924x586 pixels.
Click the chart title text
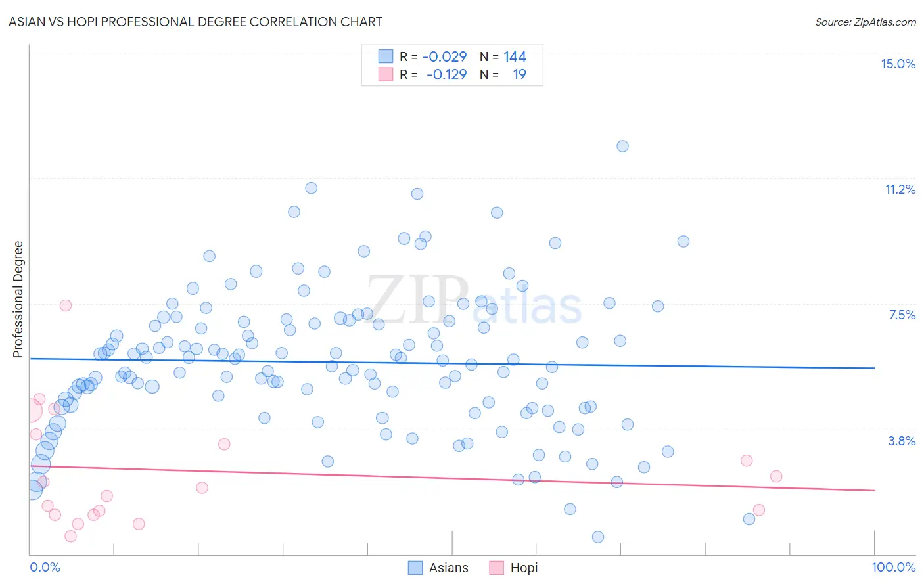point(195,22)
